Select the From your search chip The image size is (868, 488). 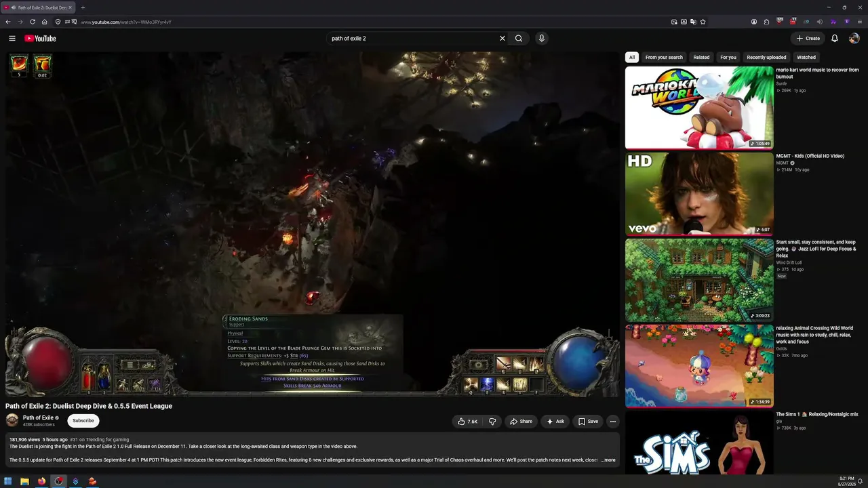pos(664,58)
